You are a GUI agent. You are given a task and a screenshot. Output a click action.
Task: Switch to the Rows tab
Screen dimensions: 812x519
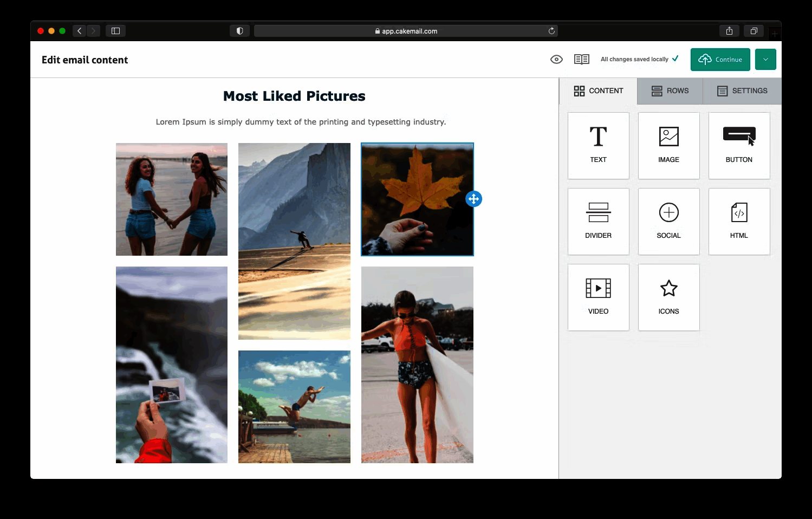tap(670, 91)
